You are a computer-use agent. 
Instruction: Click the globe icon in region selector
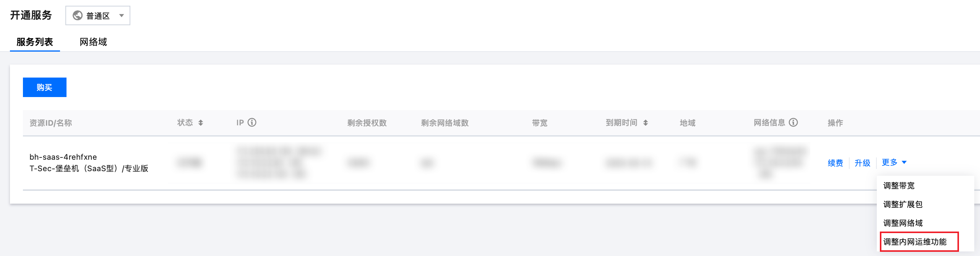[x=78, y=15]
